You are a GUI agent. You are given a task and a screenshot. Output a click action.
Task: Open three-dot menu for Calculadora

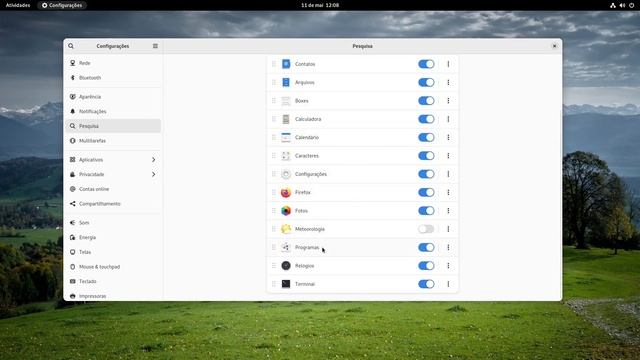point(448,119)
